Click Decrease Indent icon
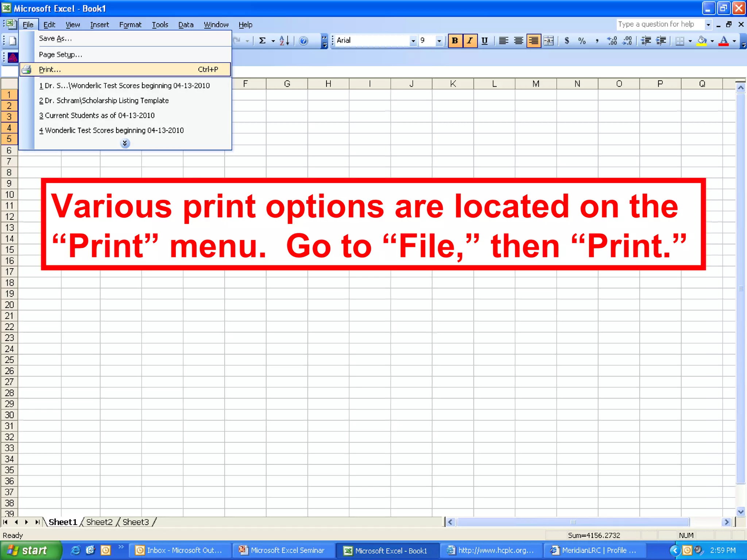 pos(646,40)
